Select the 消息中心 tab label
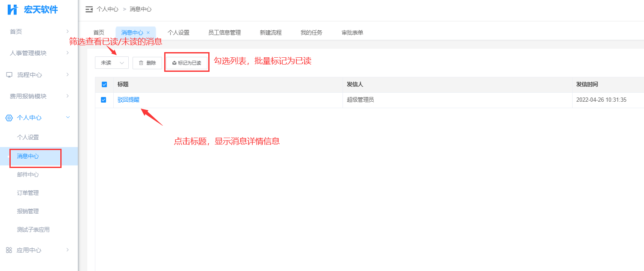Screen dimensions: 644x271 pos(132,32)
